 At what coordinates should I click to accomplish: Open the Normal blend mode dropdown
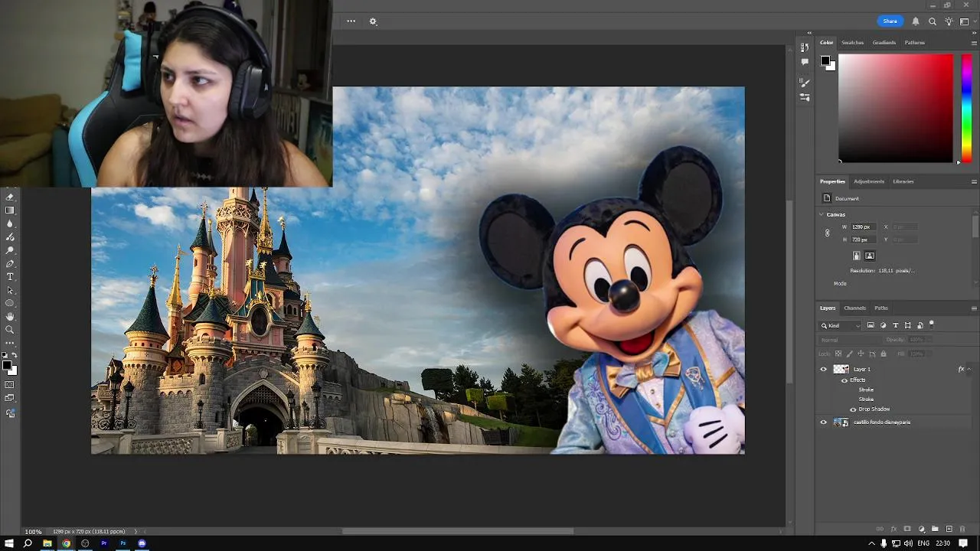point(850,340)
